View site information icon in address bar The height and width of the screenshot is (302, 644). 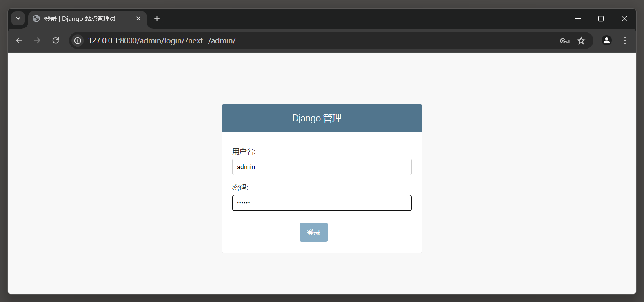pyautogui.click(x=78, y=40)
